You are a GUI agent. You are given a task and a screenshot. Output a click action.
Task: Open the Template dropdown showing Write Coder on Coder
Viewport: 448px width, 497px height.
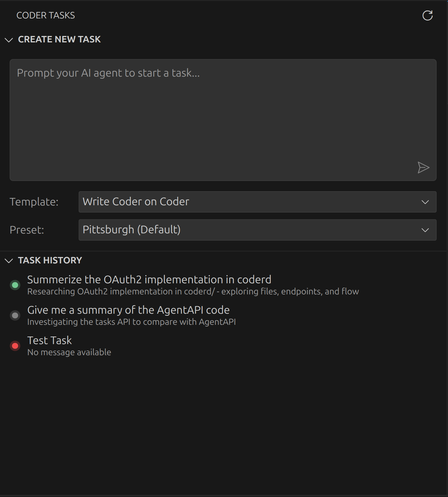coord(257,202)
